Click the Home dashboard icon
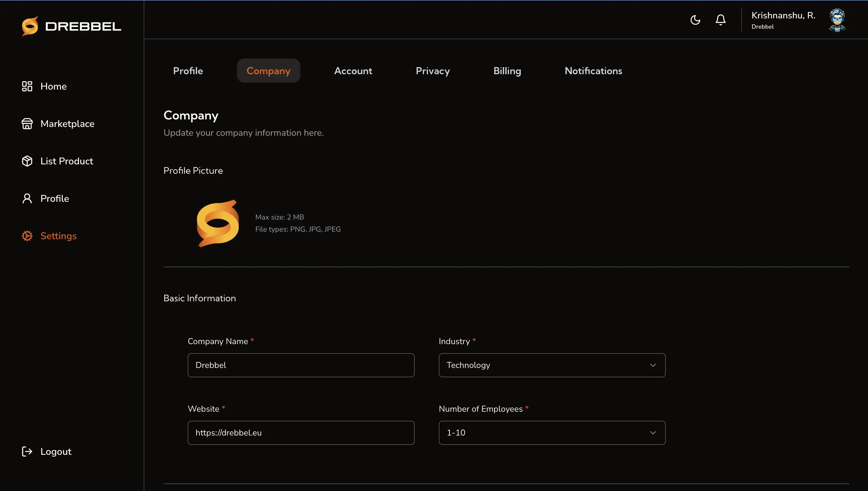The height and width of the screenshot is (491, 868). click(x=27, y=86)
